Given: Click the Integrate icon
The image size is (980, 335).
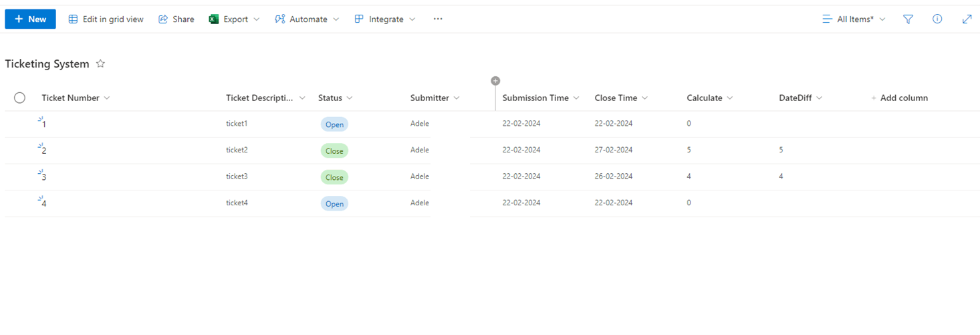Looking at the screenshot, I should pyautogui.click(x=359, y=19).
